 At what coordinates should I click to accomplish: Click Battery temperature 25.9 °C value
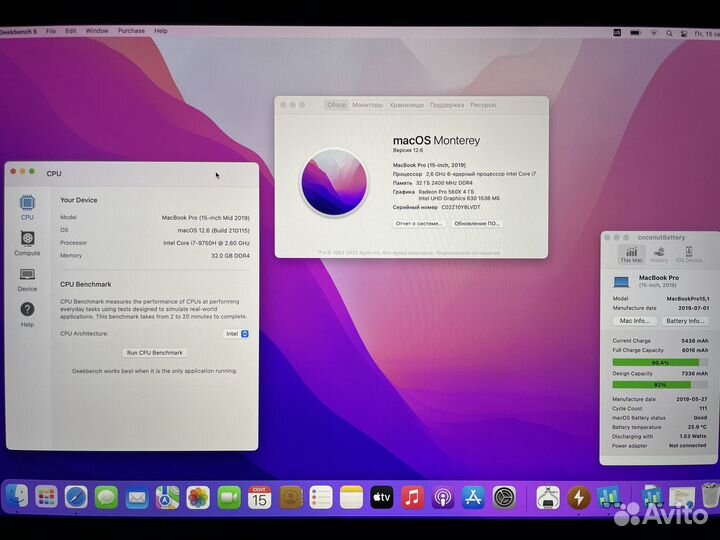697,427
